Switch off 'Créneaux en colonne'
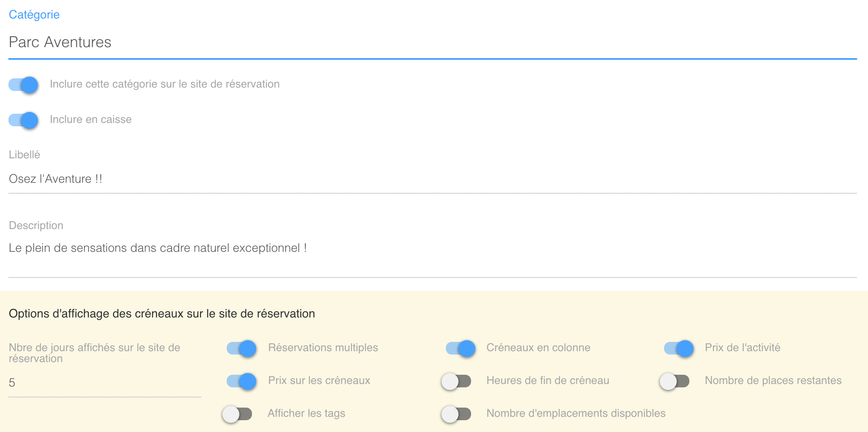 [460, 348]
